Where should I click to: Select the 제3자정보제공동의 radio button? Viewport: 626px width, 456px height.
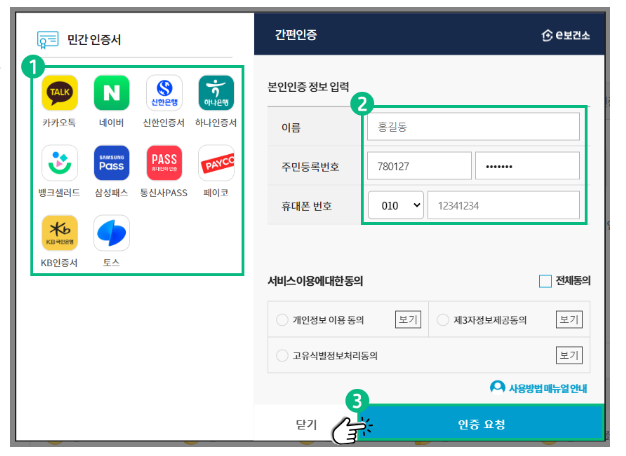pos(443,320)
